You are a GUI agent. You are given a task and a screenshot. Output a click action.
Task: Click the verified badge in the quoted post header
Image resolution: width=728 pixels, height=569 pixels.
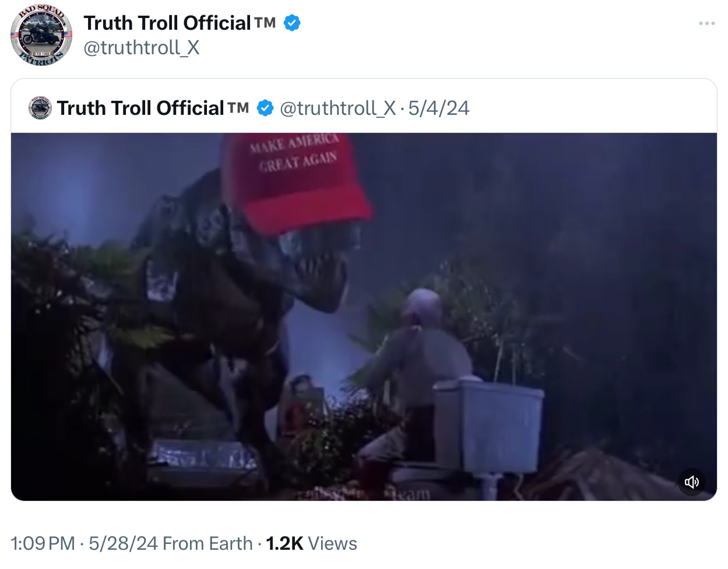(x=265, y=108)
